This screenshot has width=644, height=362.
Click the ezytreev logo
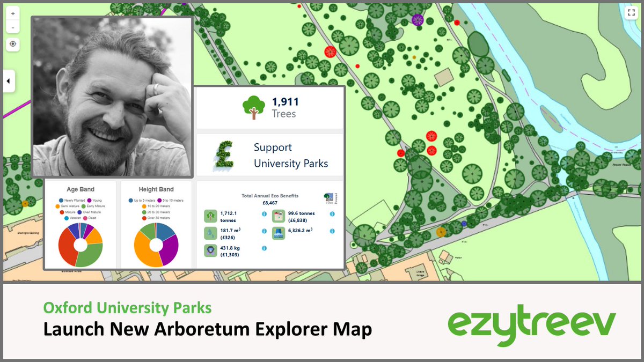(x=532, y=324)
